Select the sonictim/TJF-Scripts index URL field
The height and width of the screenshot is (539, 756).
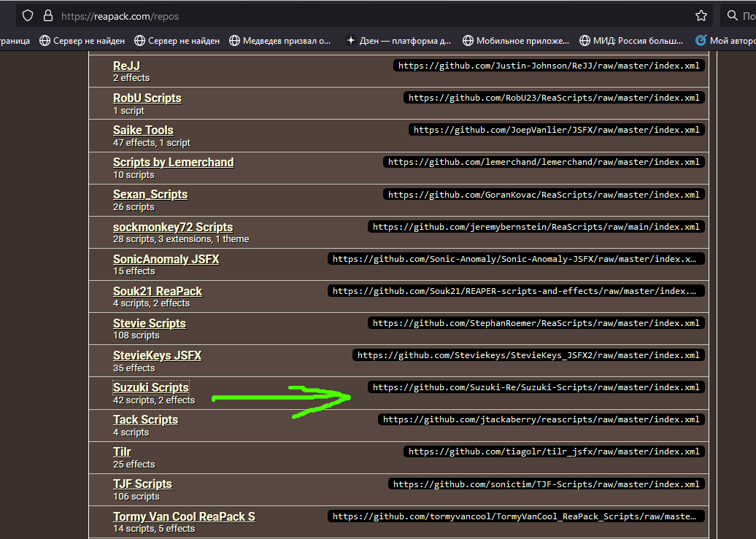[547, 484]
